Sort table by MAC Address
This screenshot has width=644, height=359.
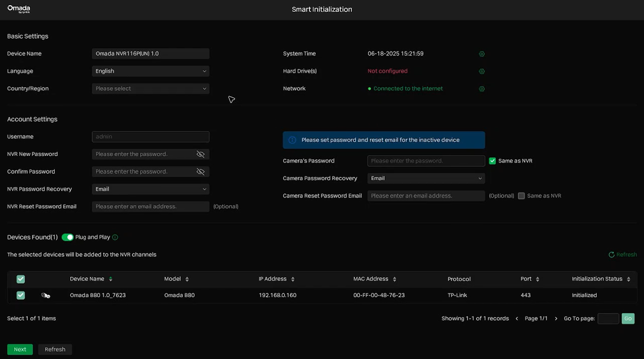(395, 279)
